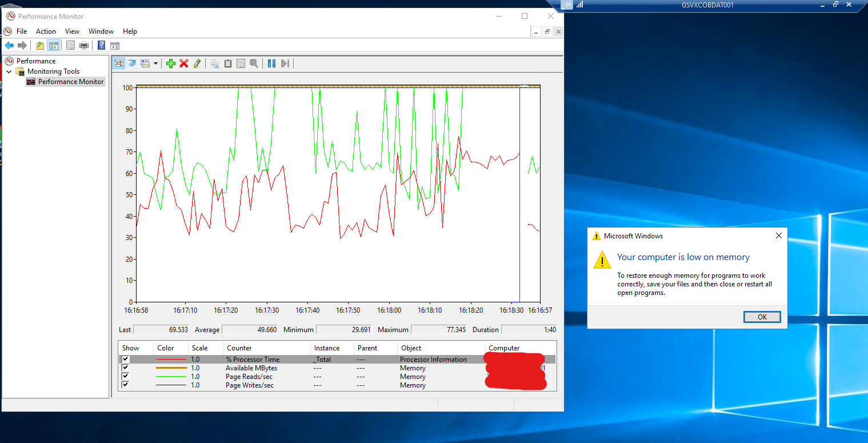Click the Maximum value field 77.345
868x443 pixels.
pyautogui.click(x=439, y=330)
